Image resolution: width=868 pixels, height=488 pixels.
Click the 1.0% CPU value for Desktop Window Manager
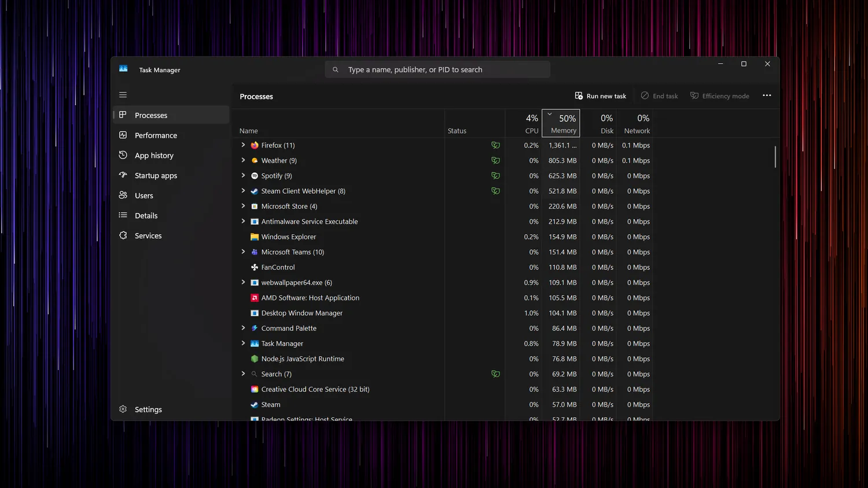[x=531, y=313]
